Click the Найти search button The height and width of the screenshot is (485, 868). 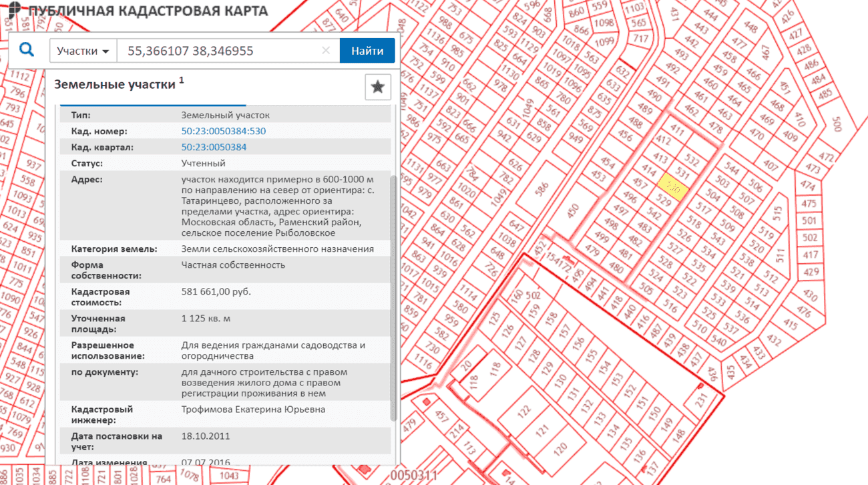(x=367, y=51)
